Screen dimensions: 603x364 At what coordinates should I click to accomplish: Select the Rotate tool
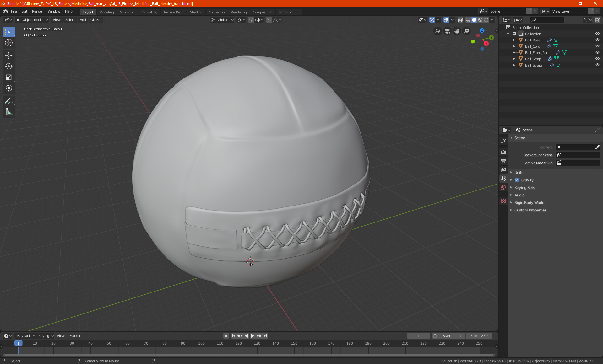pos(8,66)
